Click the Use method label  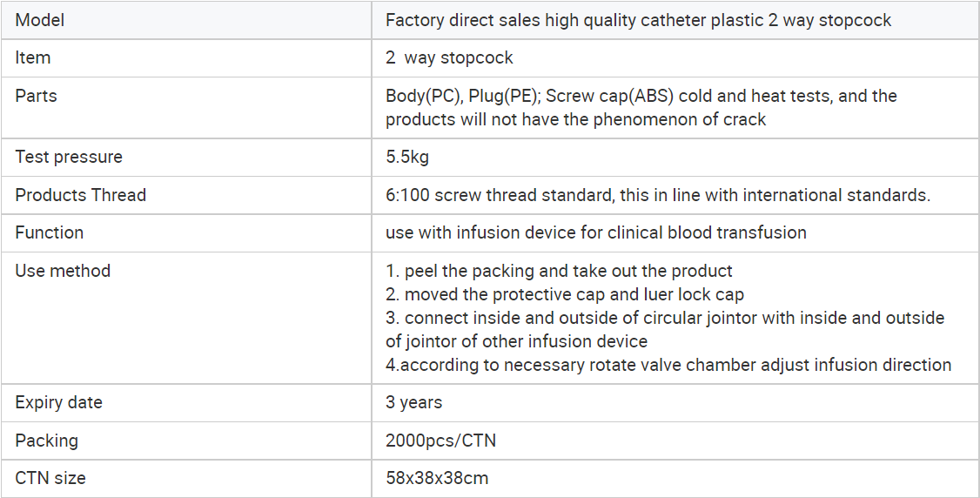(x=63, y=271)
